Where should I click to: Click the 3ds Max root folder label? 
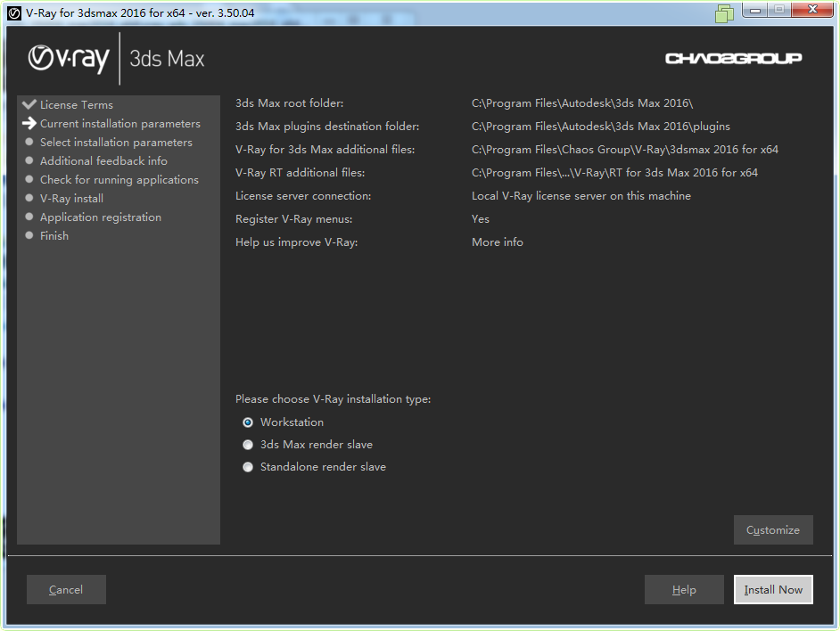(289, 103)
